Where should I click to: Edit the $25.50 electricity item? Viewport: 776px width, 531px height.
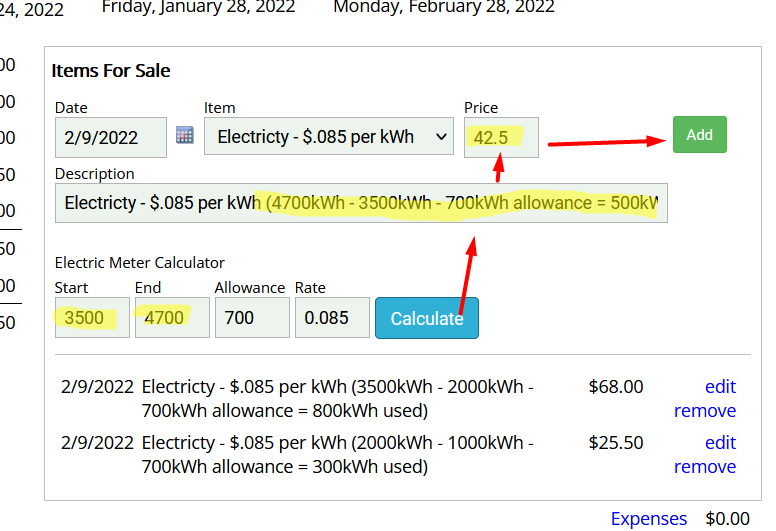pos(720,442)
